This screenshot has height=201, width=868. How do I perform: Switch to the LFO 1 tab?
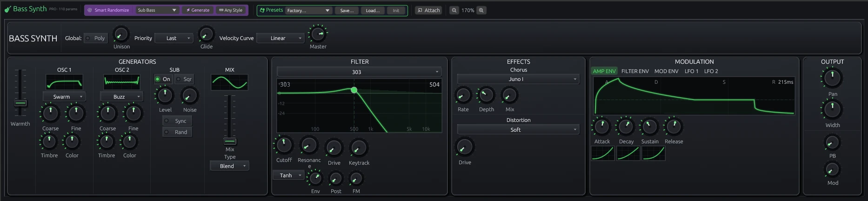[691, 71]
